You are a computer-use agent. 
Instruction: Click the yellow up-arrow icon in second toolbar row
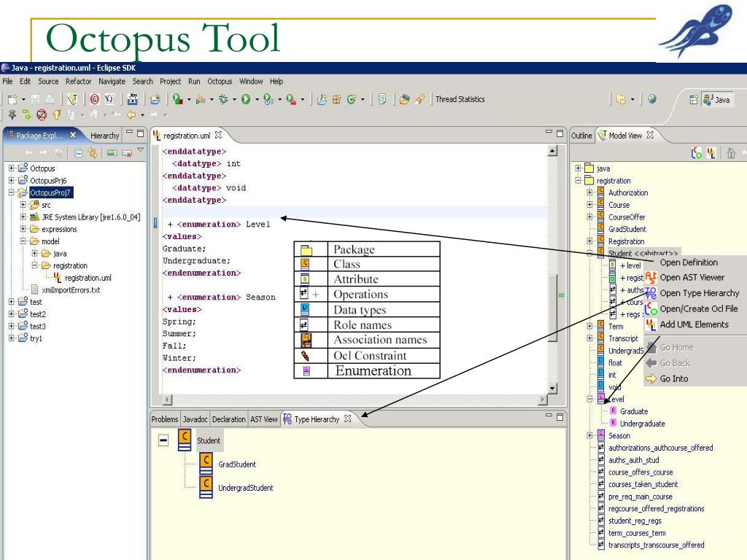tap(57, 114)
